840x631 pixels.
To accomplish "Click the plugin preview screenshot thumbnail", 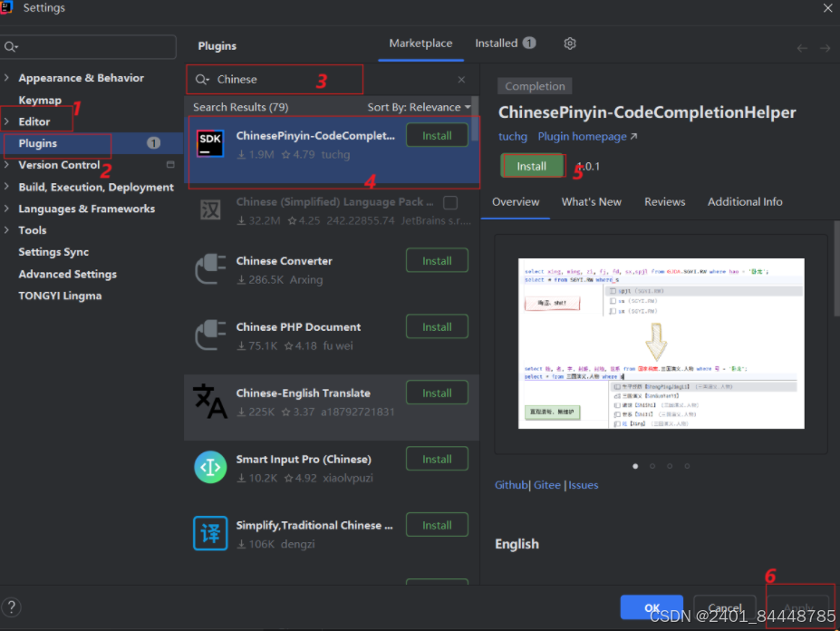I will [661, 344].
